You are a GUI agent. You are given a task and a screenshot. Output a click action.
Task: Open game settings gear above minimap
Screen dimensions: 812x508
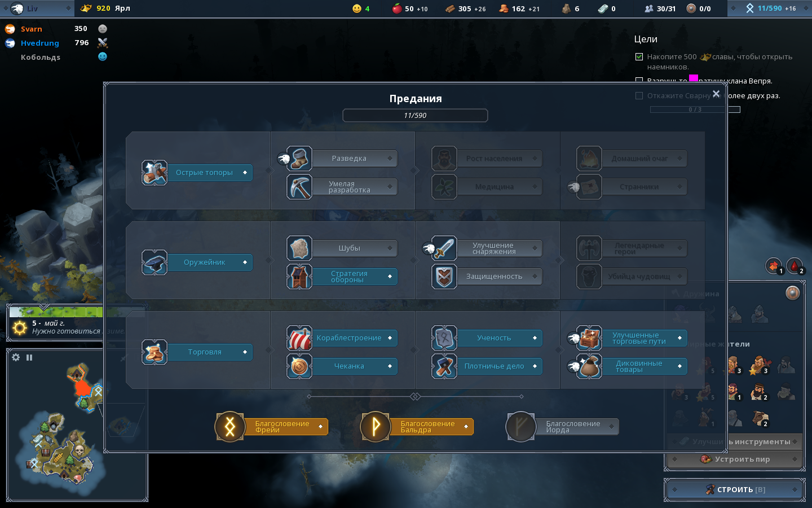pyautogui.click(x=16, y=357)
